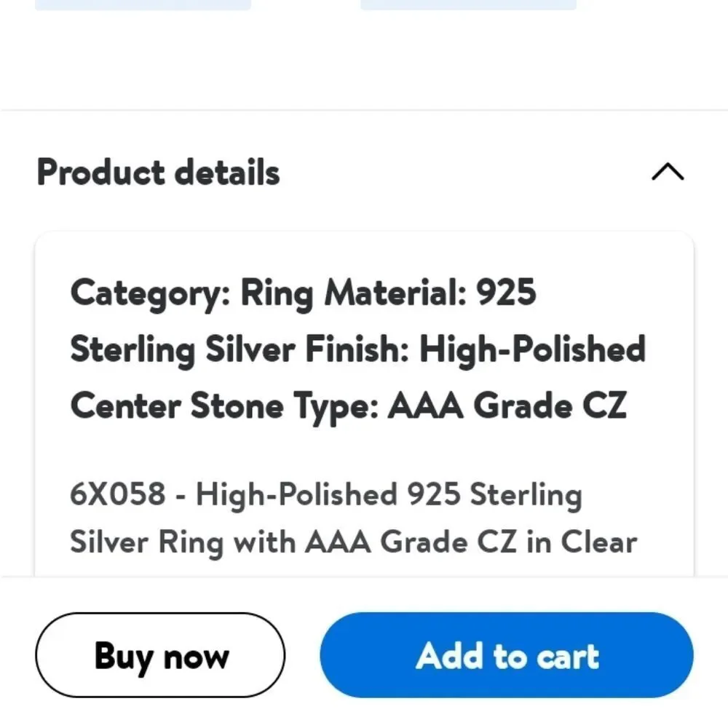Click the divider line above Product details
Viewport: 728px width, 728px height.
(364, 109)
